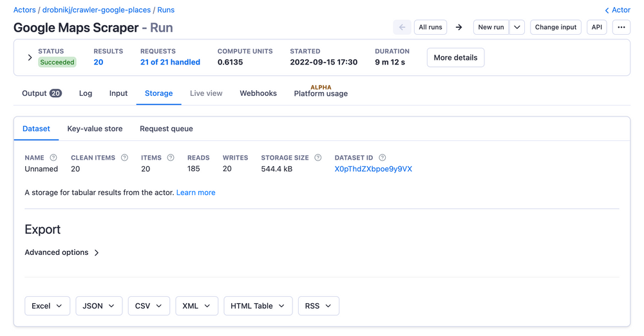Select the Key-value store tab
This screenshot has width=644, height=336.
tap(95, 129)
